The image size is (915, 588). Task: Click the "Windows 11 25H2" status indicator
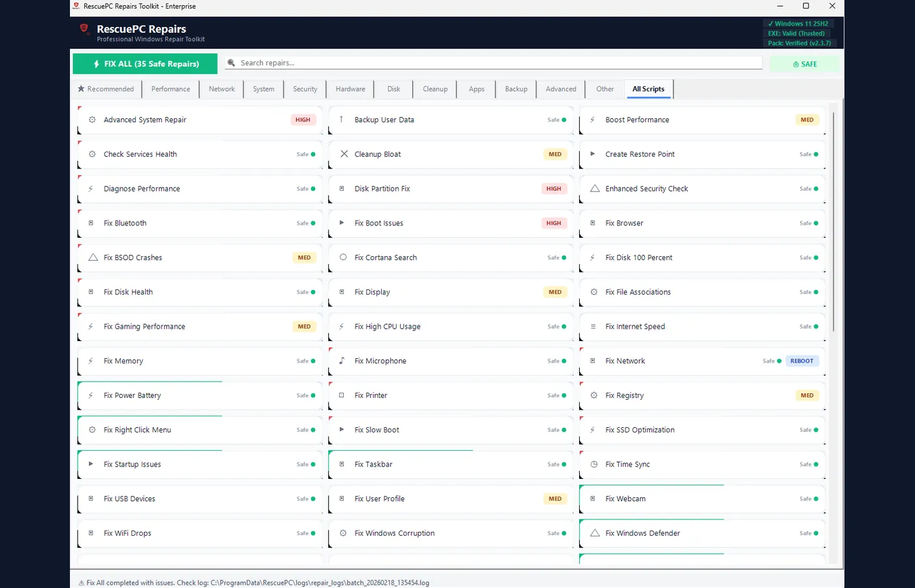click(798, 24)
